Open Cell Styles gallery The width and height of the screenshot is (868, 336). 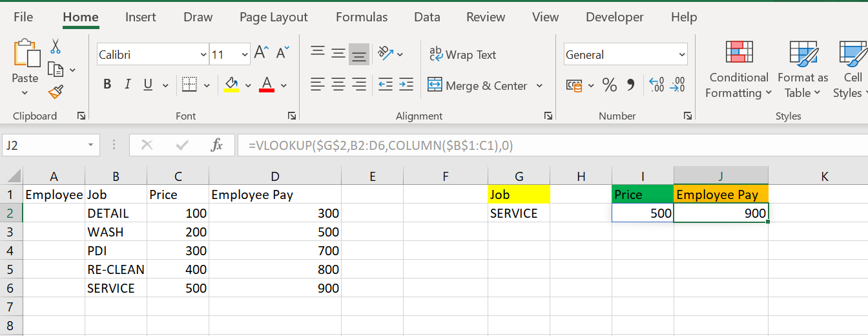pyautogui.click(x=851, y=70)
